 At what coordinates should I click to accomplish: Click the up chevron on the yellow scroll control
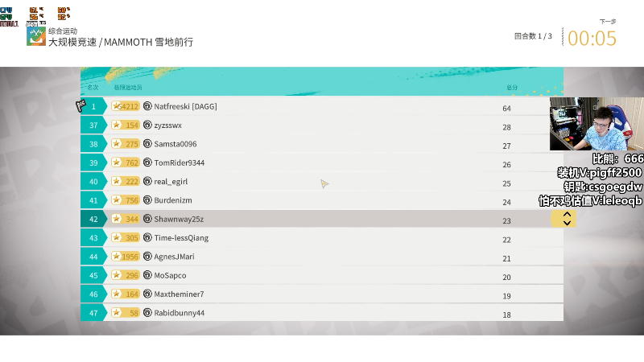(x=568, y=214)
